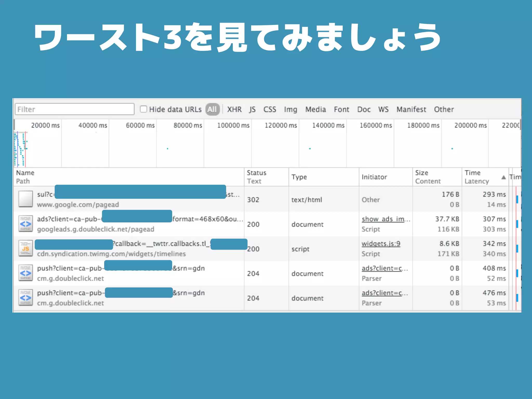Click the 20000 ms timeline marker

[45, 125]
